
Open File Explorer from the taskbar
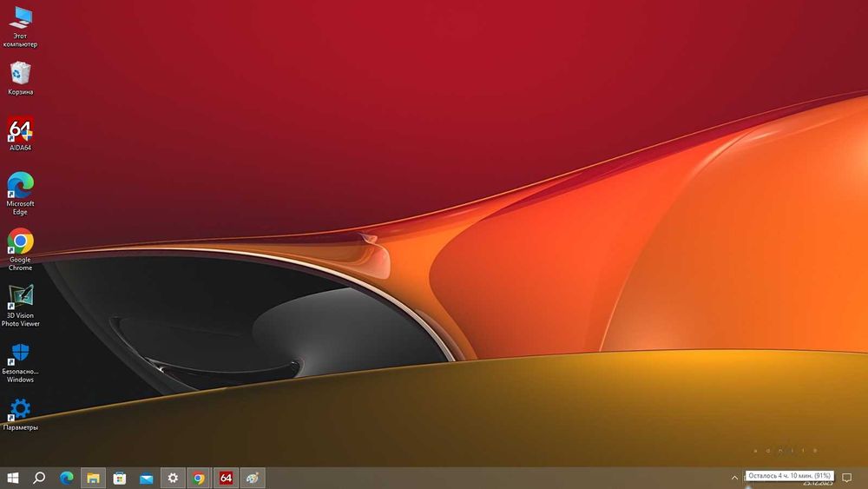[x=93, y=478]
